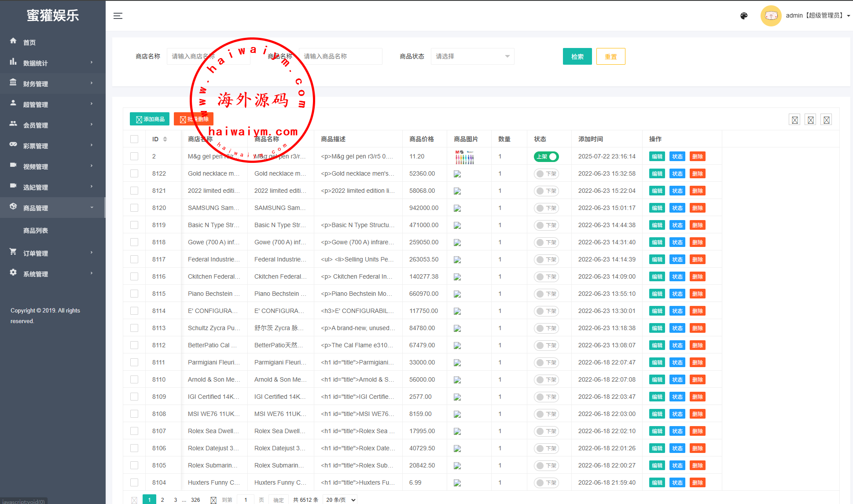Click the admin avatar image
The height and width of the screenshot is (504, 853).
tap(771, 16)
